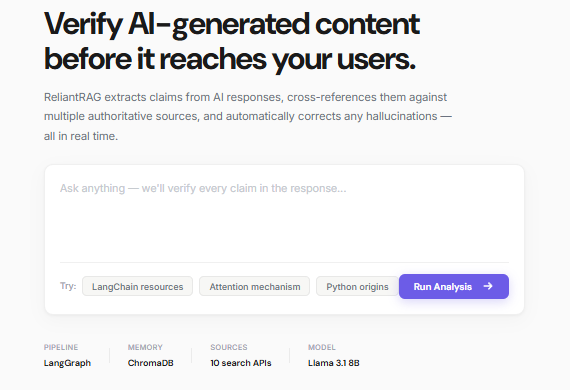This screenshot has height=390, width=570.
Task: Click the 'Try:' label beside the chips
Action: click(x=68, y=286)
